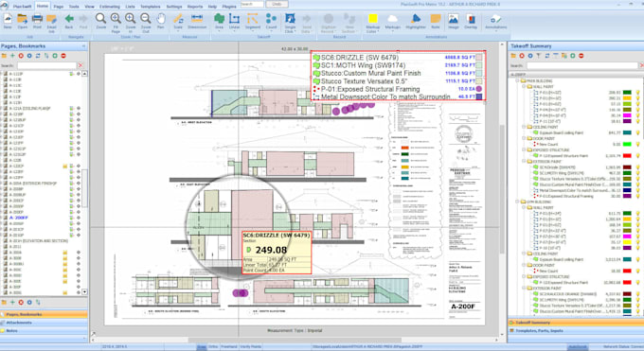Click the Image annotation icon

click(x=454, y=20)
